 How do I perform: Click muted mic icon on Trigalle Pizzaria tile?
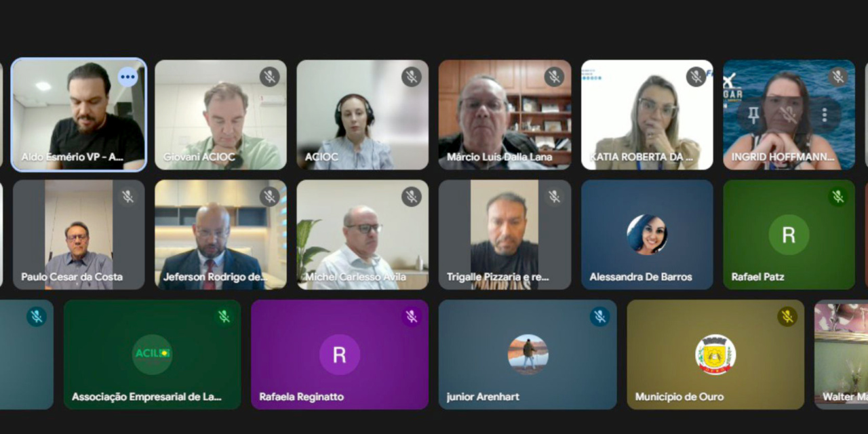pos(554,197)
